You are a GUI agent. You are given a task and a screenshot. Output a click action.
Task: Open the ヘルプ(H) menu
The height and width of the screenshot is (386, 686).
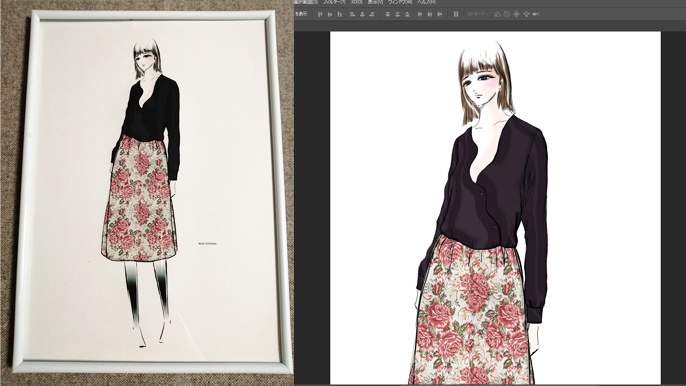427,2
